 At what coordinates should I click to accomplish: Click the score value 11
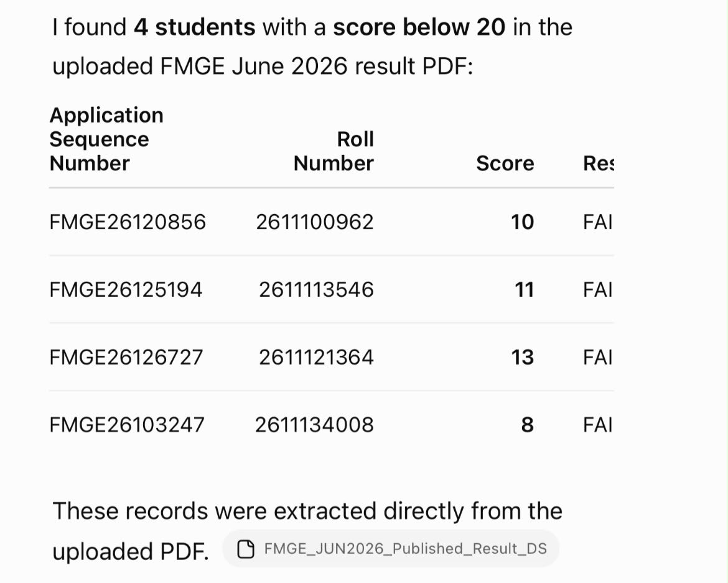[x=524, y=290]
